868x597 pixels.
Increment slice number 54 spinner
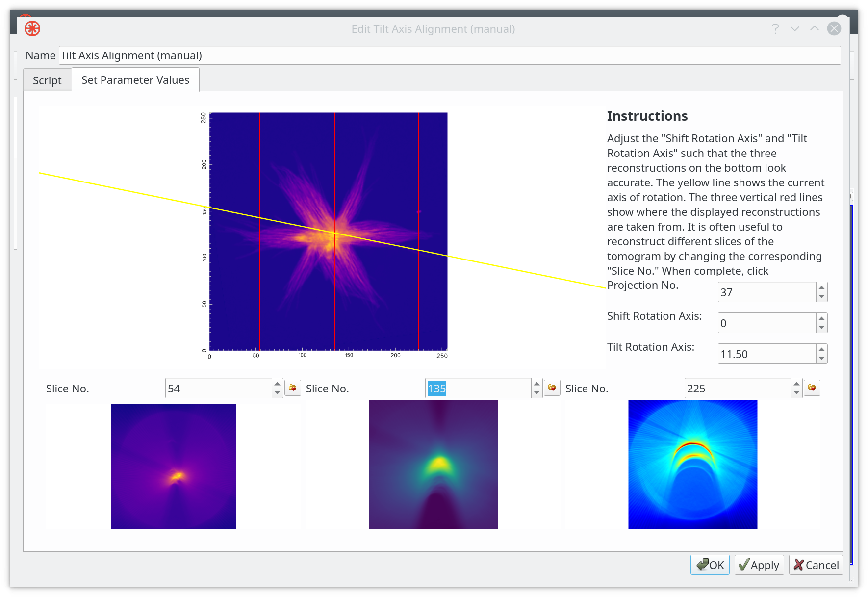point(277,384)
